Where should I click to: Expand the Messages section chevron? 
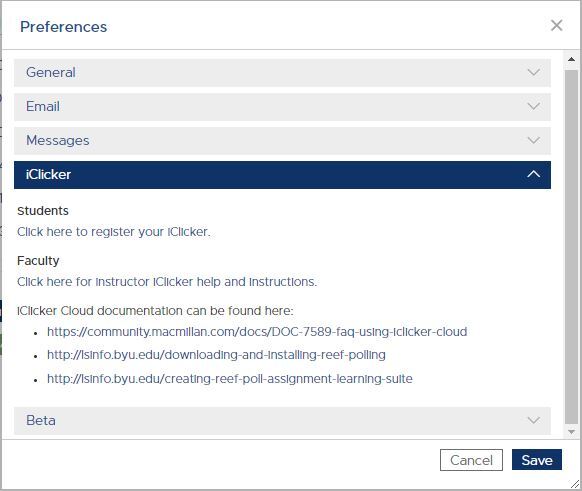533,140
